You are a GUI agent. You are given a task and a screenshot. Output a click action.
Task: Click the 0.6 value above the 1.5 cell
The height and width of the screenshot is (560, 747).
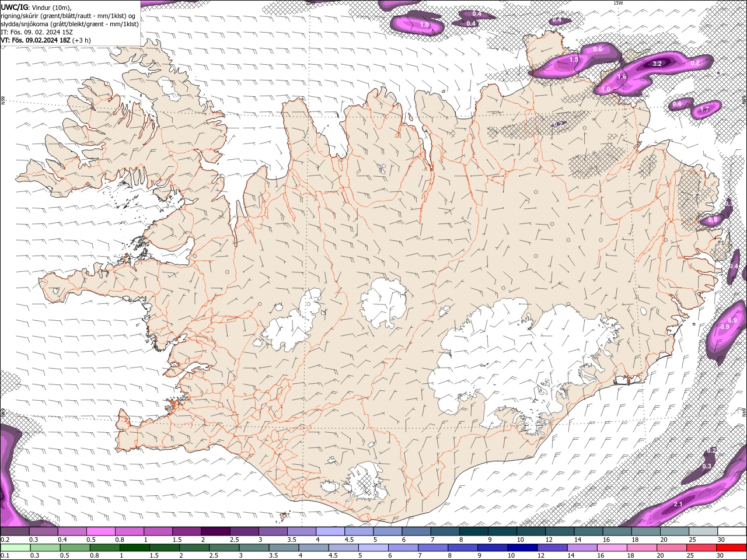coord(598,49)
